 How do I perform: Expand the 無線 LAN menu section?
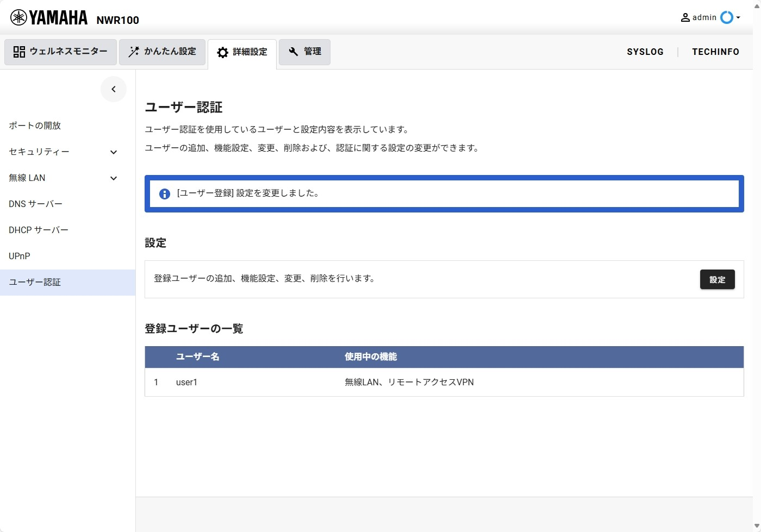coord(114,178)
